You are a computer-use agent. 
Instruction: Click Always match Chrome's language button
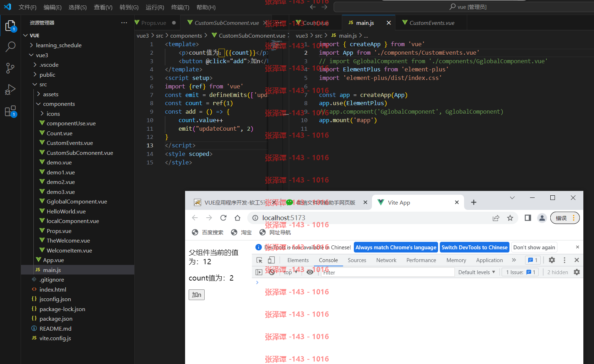[396, 247]
